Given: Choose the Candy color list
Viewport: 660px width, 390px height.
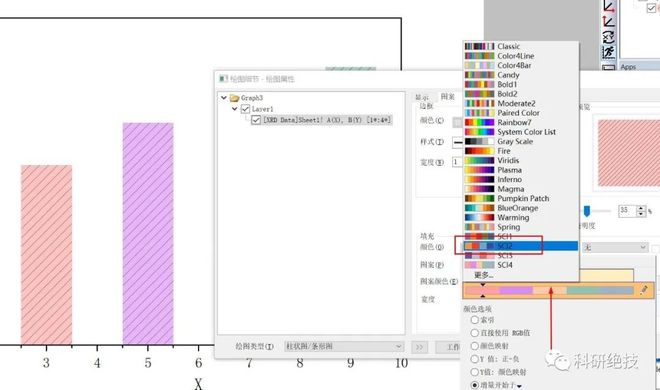Looking at the screenshot, I should pyautogui.click(x=521, y=75).
